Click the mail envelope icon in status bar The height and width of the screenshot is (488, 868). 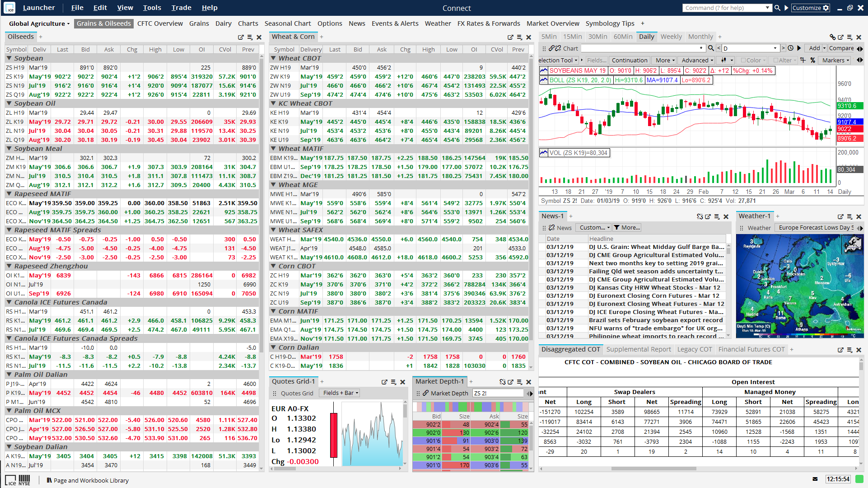point(815,479)
